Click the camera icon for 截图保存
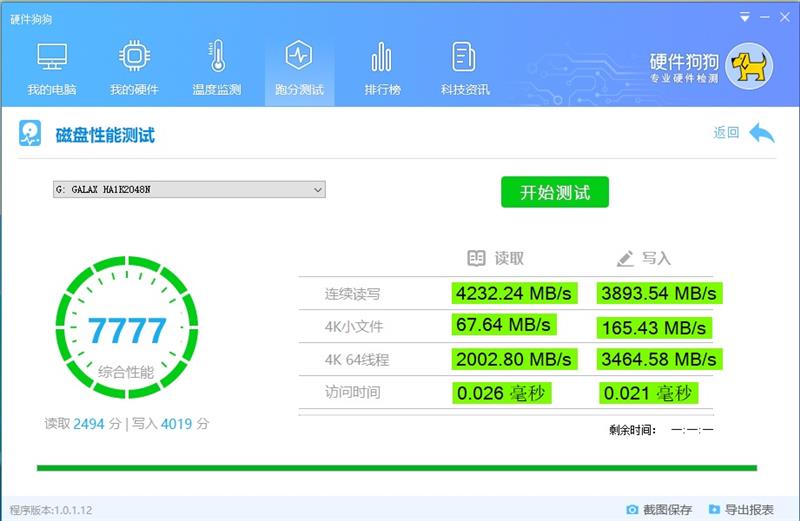This screenshot has width=800, height=521. pyautogui.click(x=632, y=509)
